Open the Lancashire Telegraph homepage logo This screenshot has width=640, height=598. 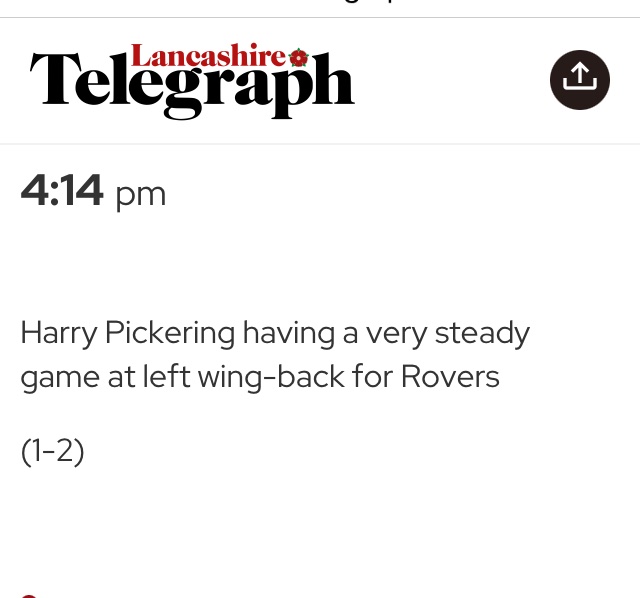pyautogui.click(x=192, y=82)
